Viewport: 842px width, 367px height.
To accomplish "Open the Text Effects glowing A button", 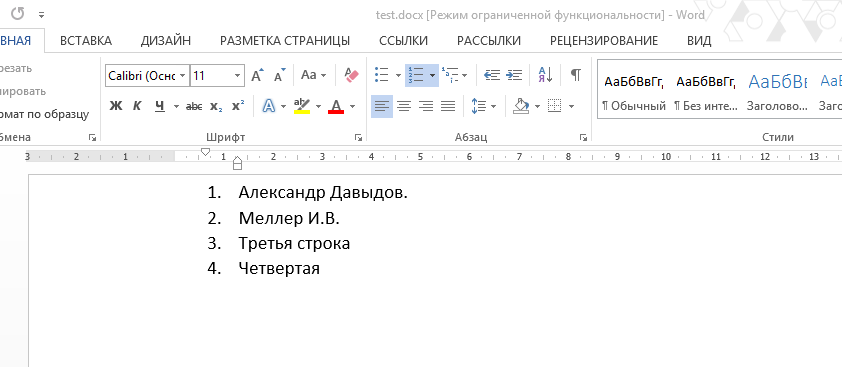I will point(268,106).
